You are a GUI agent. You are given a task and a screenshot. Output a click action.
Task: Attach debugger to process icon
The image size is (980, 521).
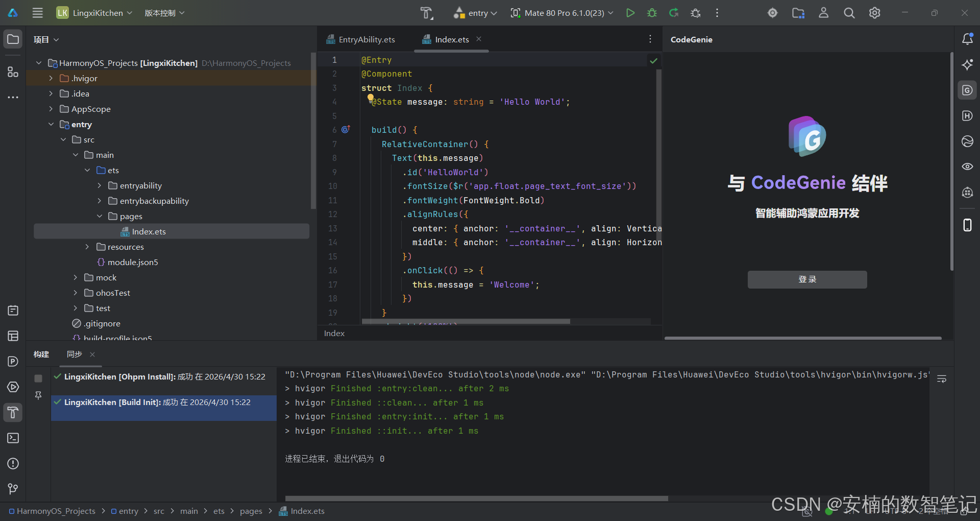tap(695, 13)
